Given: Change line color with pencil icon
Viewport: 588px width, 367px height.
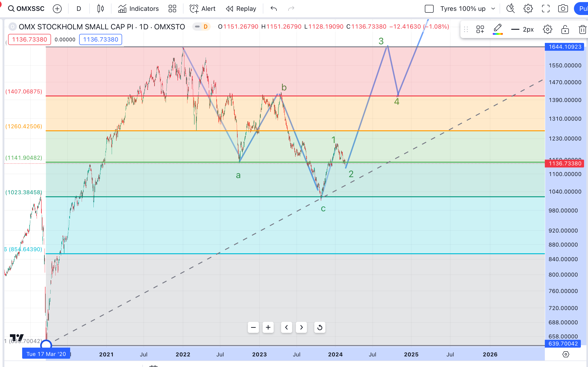Looking at the screenshot, I should 498,30.
